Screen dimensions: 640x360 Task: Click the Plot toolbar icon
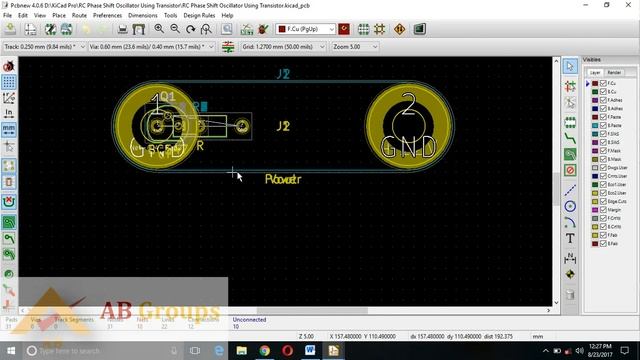[139, 29]
